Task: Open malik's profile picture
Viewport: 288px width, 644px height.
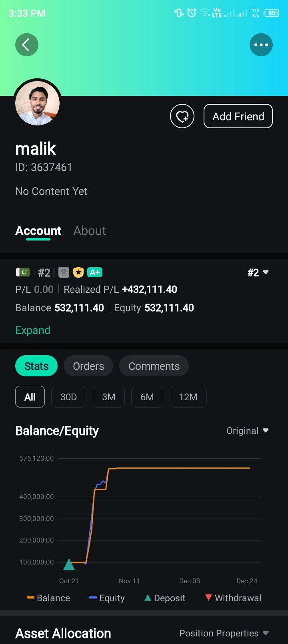Action: coord(37,103)
